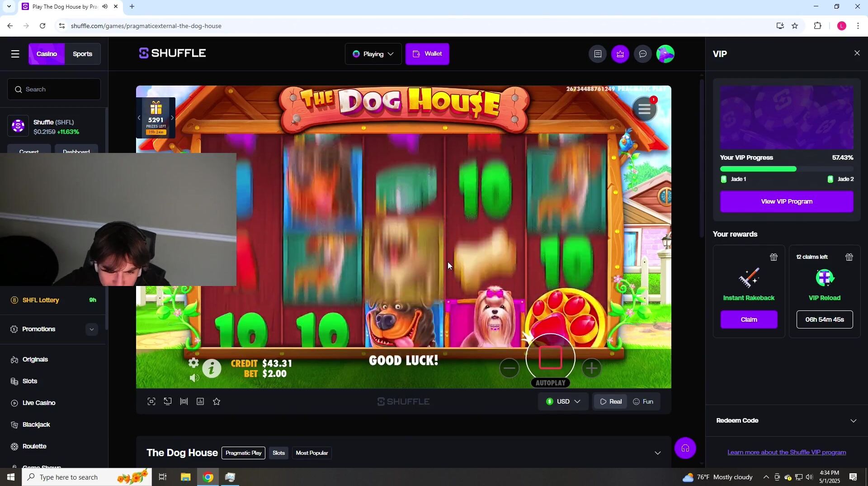Open Blackjack in sidebar
Screen dimensions: 868x486
click(36, 424)
